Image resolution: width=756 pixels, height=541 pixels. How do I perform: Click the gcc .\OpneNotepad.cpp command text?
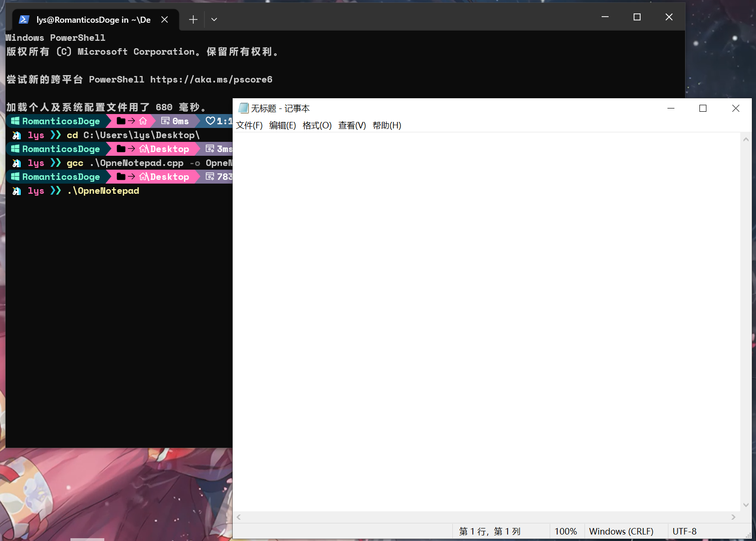pyautogui.click(x=125, y=163)
